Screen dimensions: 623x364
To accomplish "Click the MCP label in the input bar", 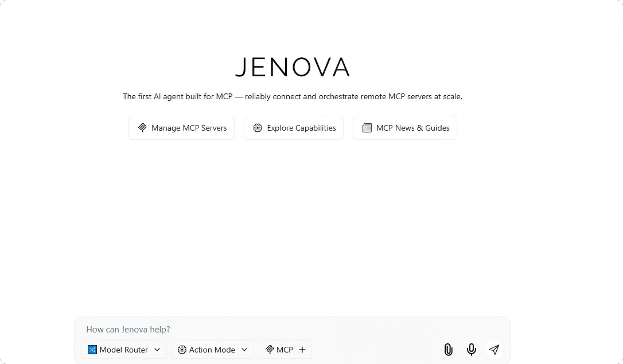I will tap(285, 350).
